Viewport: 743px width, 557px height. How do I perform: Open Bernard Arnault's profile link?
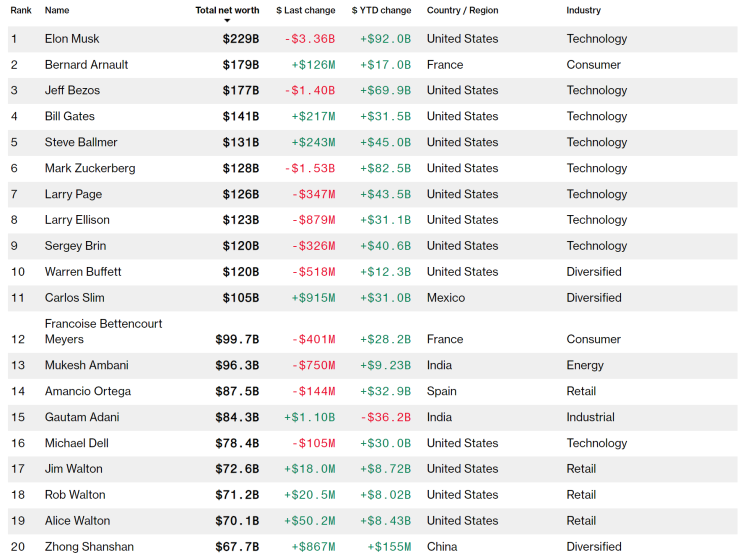click(x=86, y=65)
